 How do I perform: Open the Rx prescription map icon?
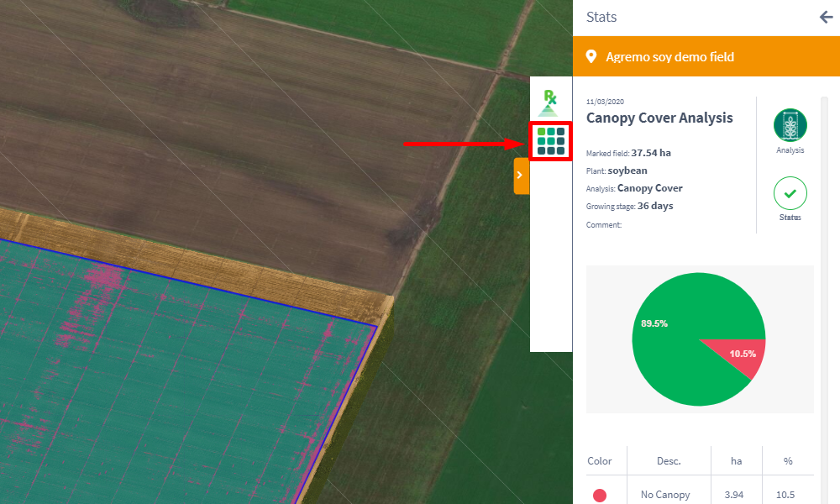point(549,102)
